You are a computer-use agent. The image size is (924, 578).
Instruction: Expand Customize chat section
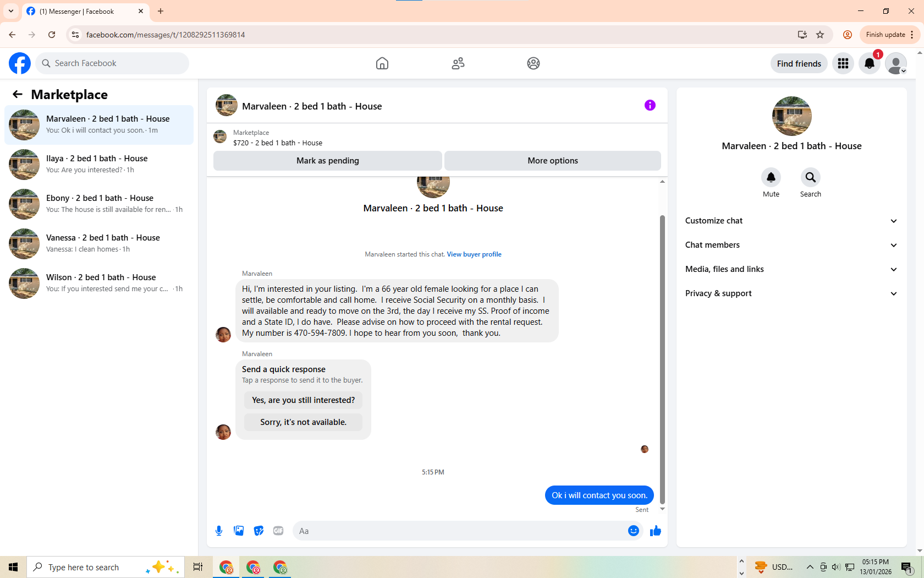[x=791, y=221]
